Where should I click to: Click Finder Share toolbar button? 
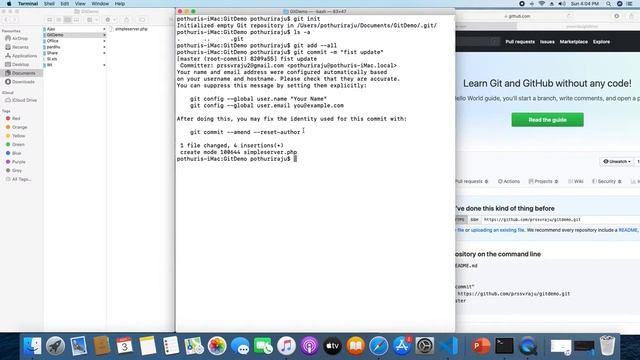click(x=126, y=20)
